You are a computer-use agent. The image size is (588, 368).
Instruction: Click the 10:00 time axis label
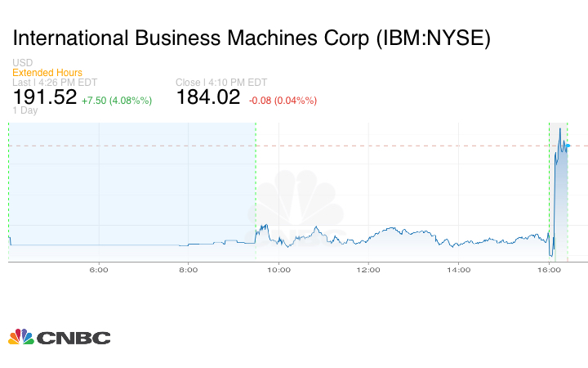(x=278, y=271)
